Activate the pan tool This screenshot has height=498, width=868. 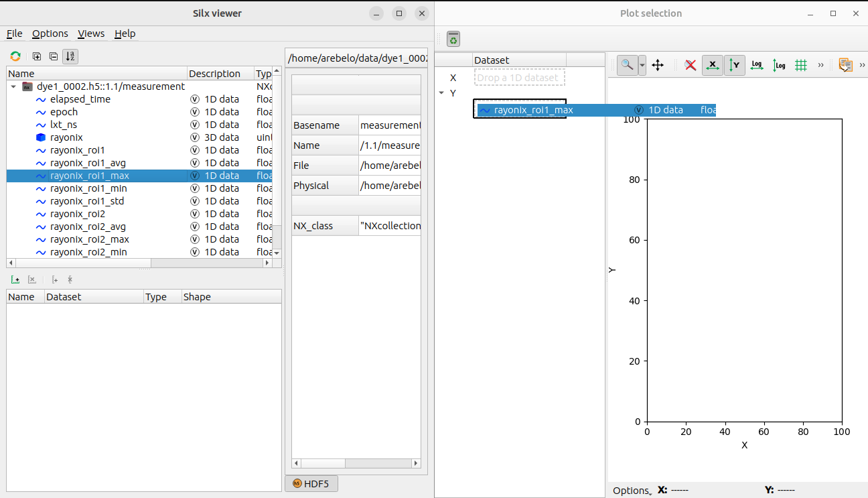pyautogui.click(x=657, y=66)
